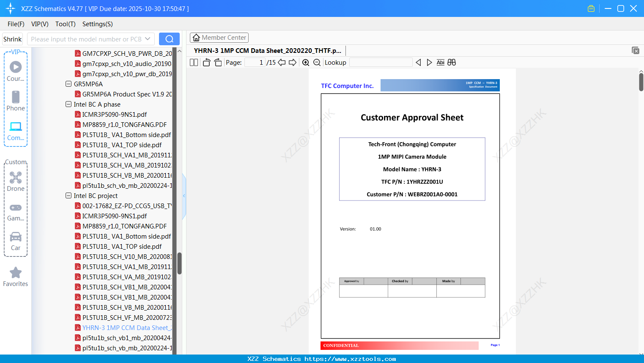Collapse the file tree side panel handle

[184, 196]
